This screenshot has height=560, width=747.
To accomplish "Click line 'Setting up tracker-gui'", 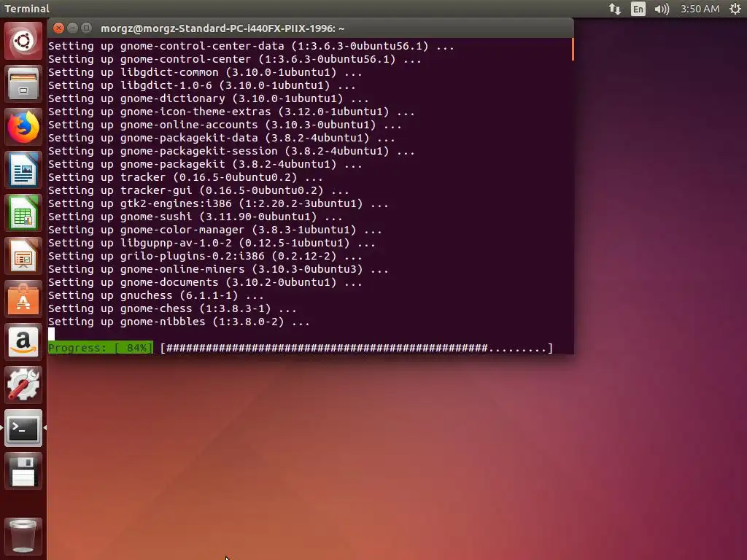I will [x=198, y=190].
